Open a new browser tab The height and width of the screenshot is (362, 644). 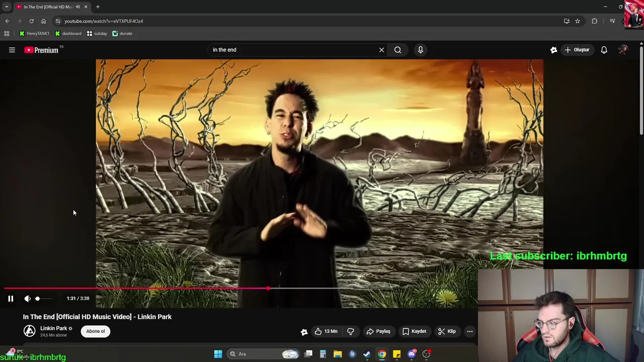[98, 7]
